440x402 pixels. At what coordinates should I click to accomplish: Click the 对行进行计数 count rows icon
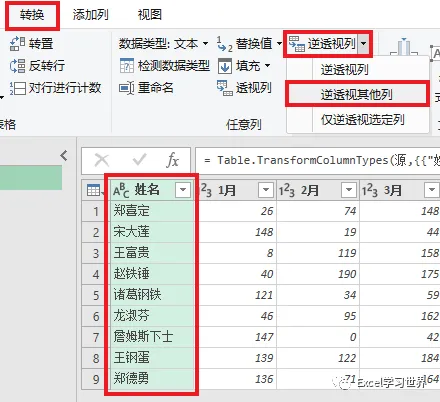tap(17, 88)
